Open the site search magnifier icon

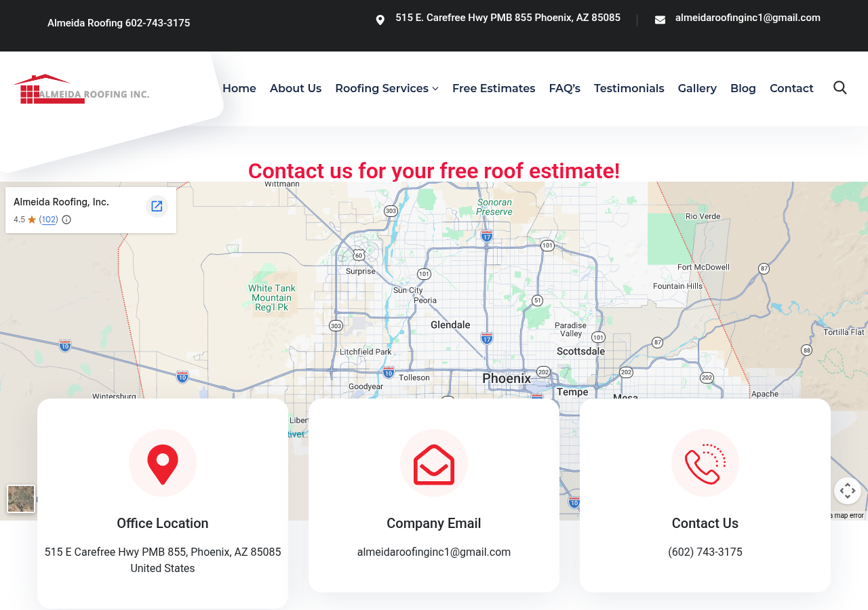(x=840, y=87)
